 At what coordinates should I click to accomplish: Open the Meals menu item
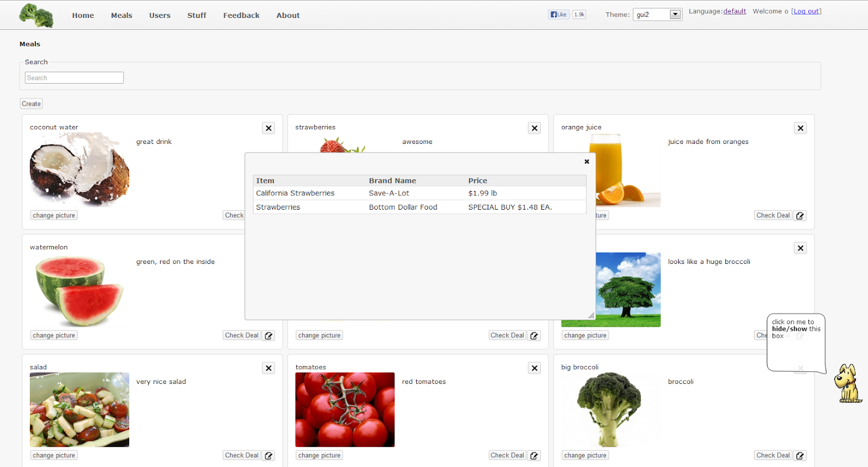pos(122,15)
